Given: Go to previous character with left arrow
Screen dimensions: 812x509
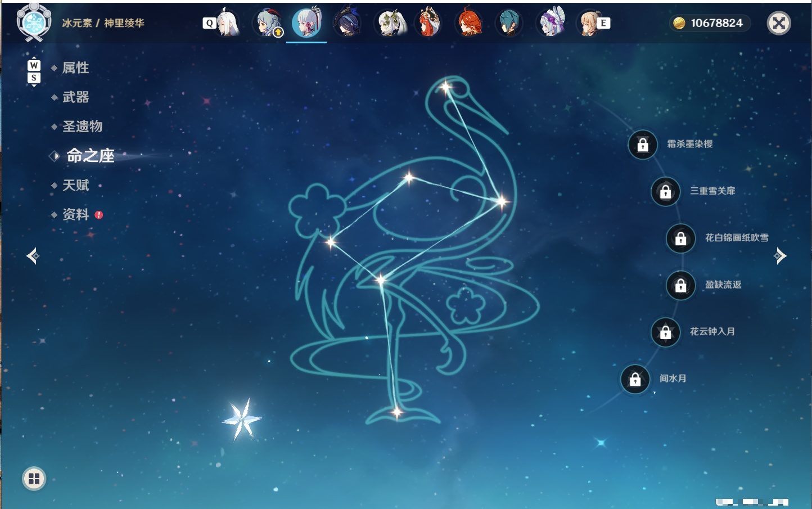Looking at the screenshot, I should [x=33, y=256].
